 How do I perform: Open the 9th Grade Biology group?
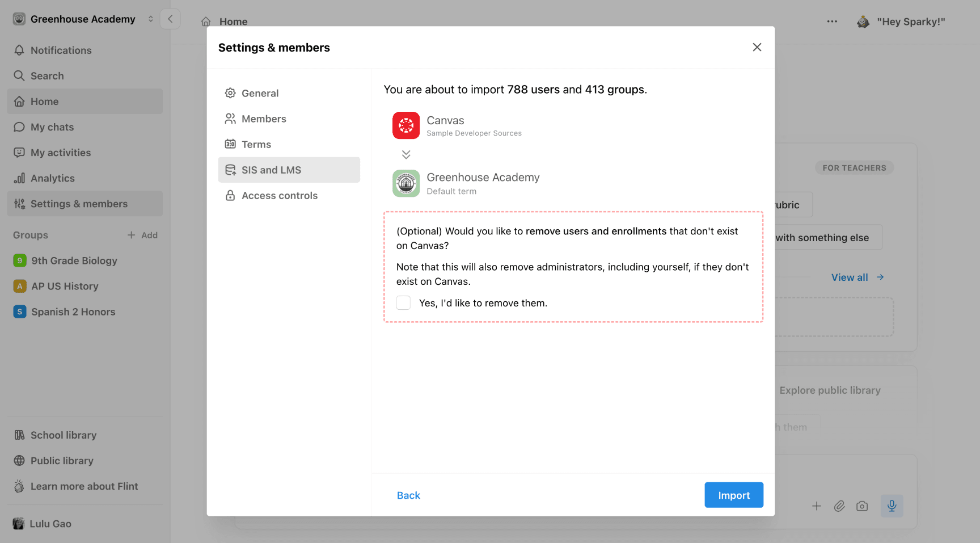[x=85, y=260]
